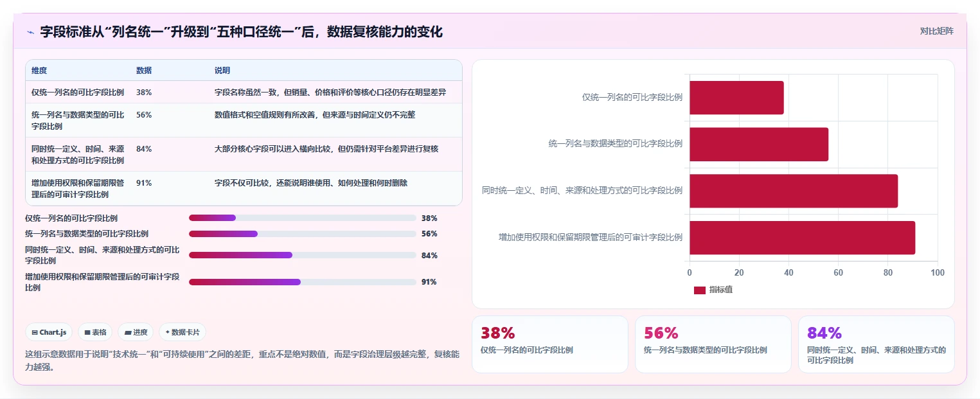Viewport: 980px width, 399px height.
Task: Open the 38% data card
Action: pos(550,344)
